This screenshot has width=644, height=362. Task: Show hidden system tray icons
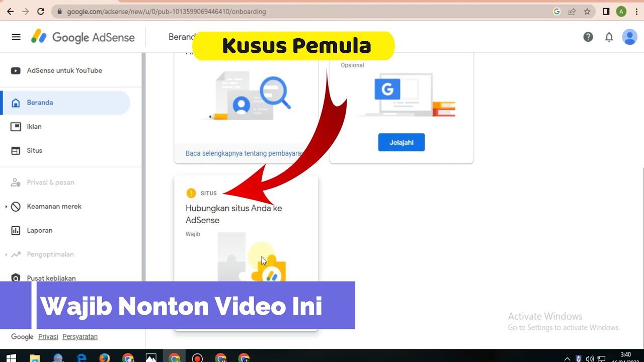(567, 358)
